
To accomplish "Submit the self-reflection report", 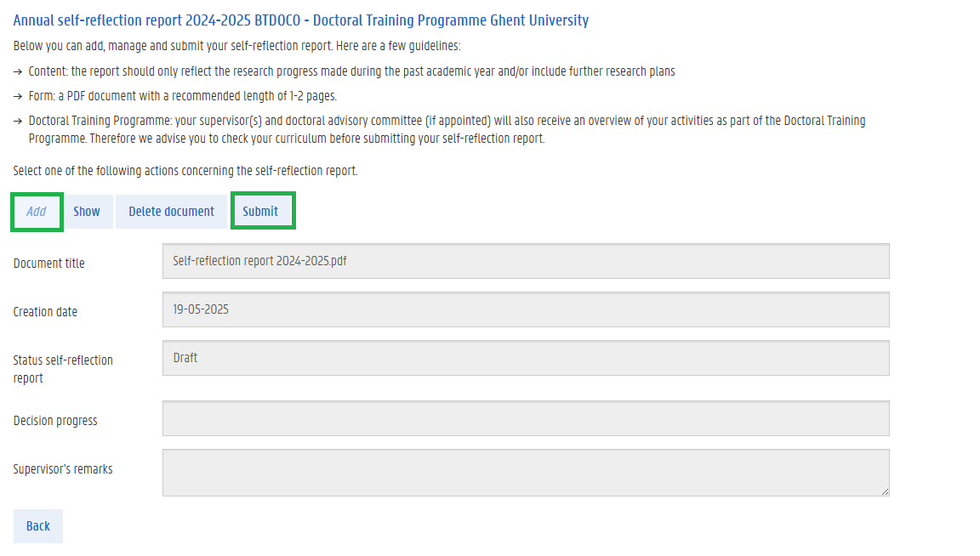I will (260, 212).
